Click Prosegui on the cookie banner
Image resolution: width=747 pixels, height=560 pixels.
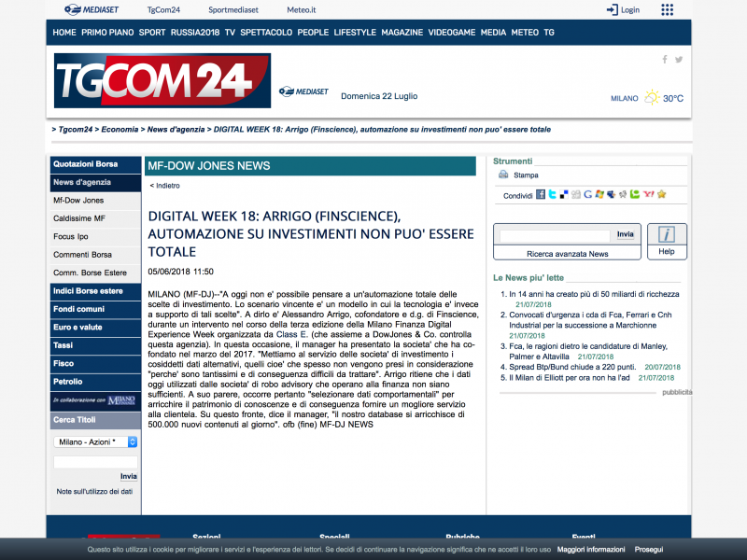tap(649, 550)
